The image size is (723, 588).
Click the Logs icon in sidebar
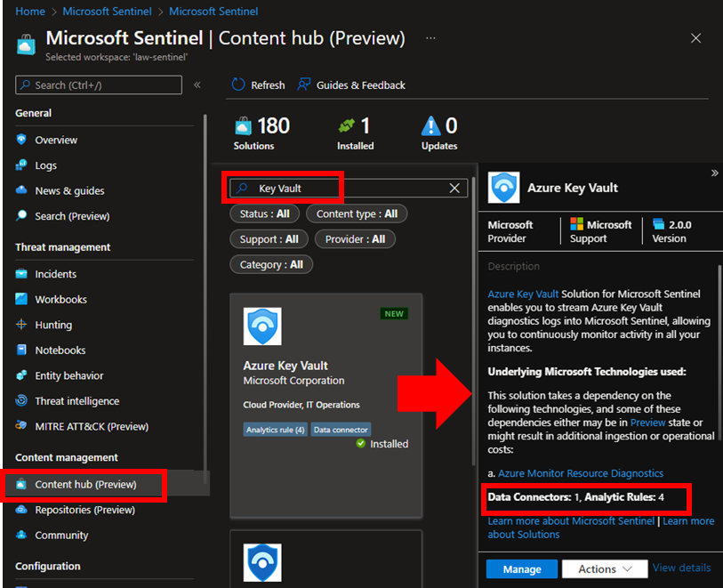(x=21, y=165)
